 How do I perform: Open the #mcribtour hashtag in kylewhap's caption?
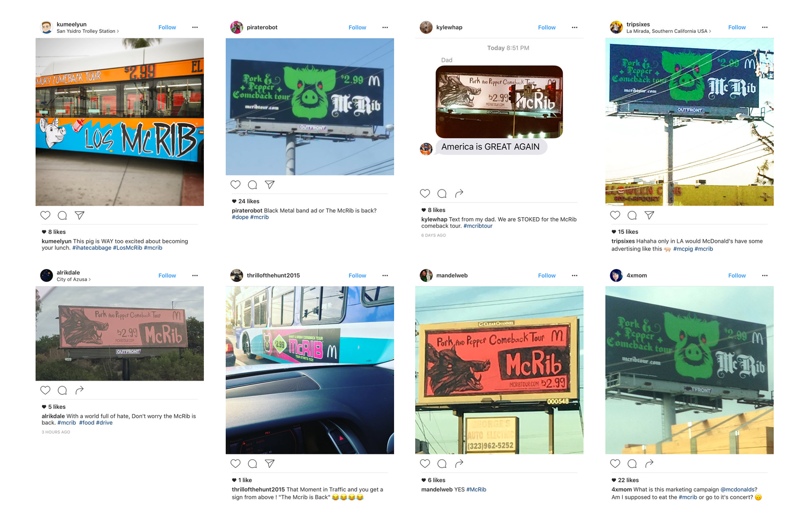click(x=478, y=226)
